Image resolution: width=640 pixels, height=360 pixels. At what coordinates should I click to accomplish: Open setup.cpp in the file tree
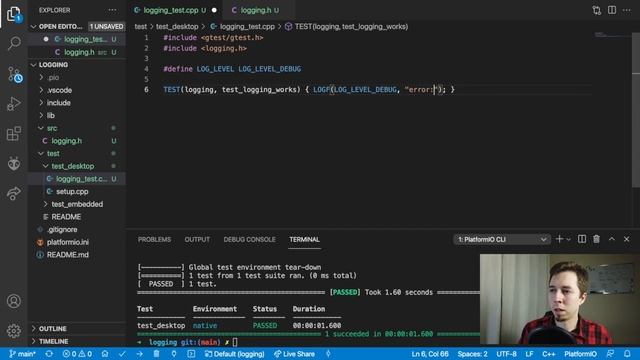point(72,191)
